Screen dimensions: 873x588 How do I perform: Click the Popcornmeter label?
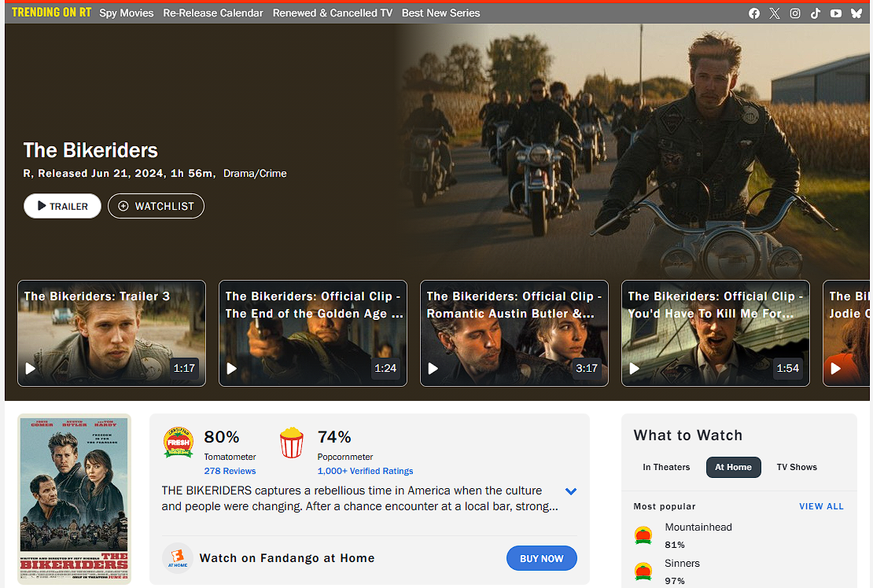(345, 457)
